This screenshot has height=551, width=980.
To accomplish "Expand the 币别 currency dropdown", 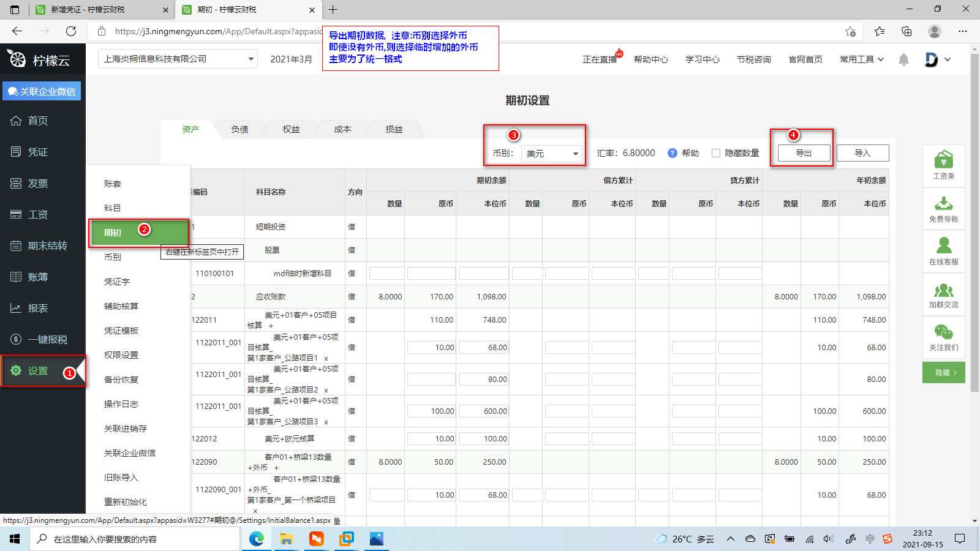I will click(552, 154).
